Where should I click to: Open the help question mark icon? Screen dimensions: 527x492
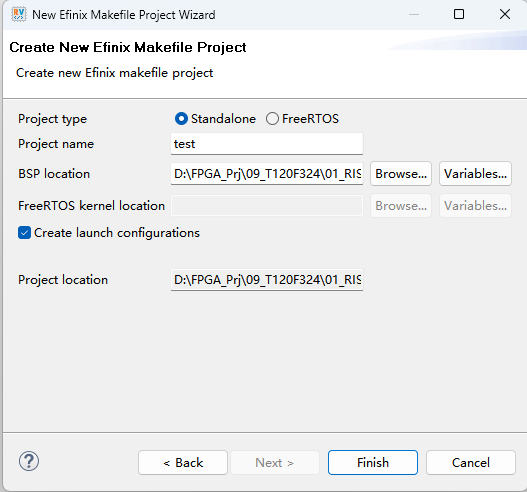pos(29,461)
